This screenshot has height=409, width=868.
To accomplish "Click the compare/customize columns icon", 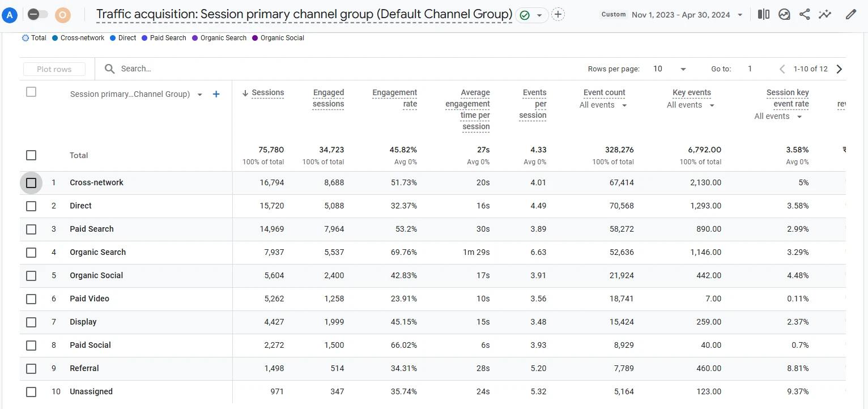I will click(763, 15).
